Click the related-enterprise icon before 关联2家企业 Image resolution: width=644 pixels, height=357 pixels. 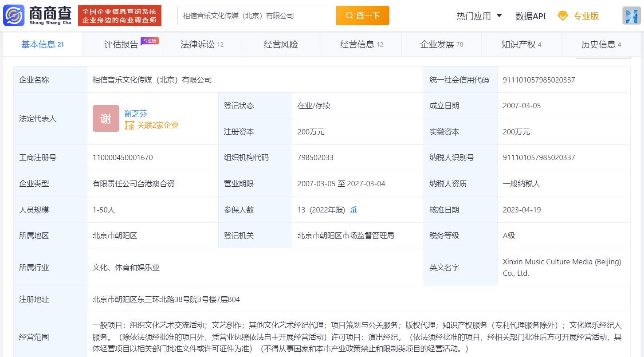[x=129, y=125]
